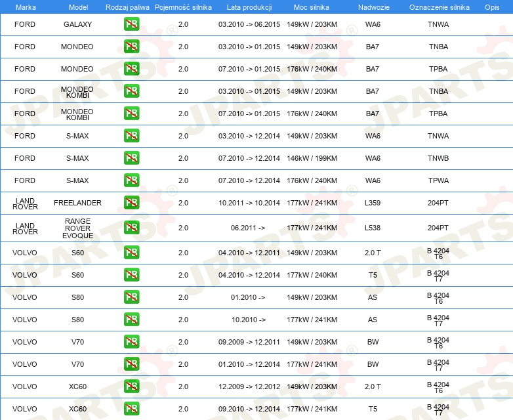Click fuel icon in Volvo V70 09.2009 row
This screenshot has width=513, height=420.
[131, 341]
